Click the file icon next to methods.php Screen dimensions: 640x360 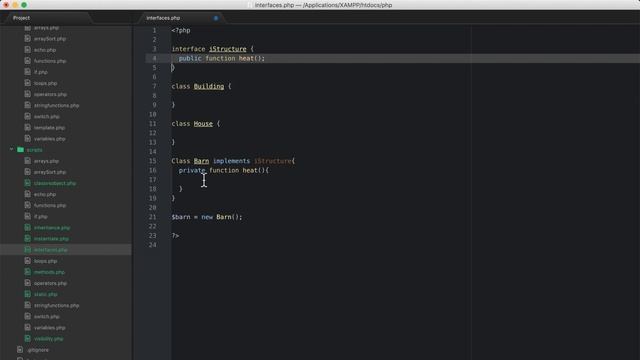27,272
